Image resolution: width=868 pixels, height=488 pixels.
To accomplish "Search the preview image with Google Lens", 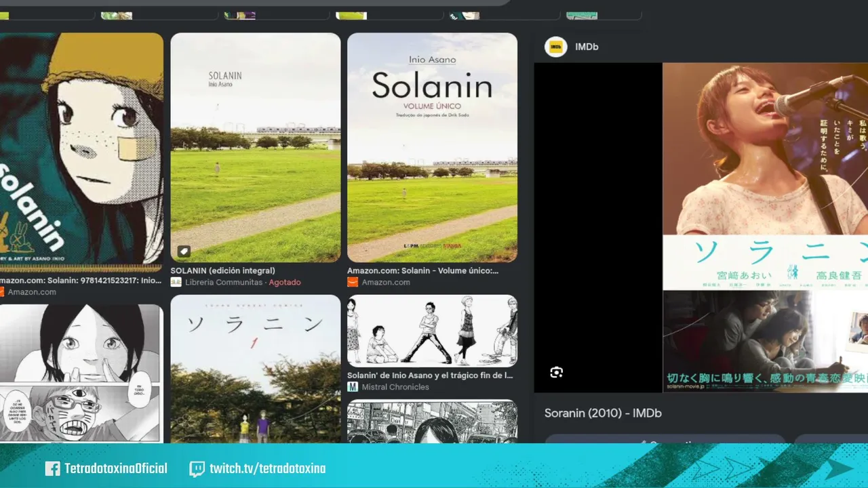I will click(x=557, y=372).
